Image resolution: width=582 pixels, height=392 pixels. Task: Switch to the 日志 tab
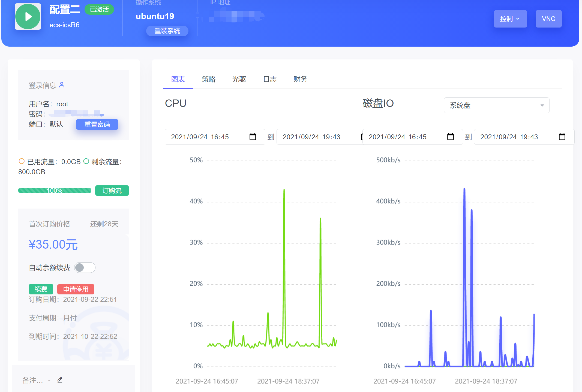pos(270,79)
